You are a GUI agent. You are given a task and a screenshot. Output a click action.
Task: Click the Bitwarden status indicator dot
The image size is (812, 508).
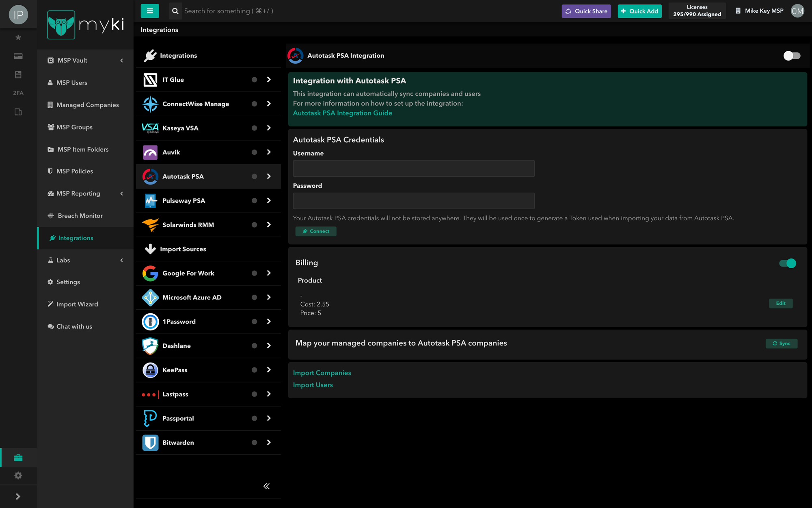point(254,443)
